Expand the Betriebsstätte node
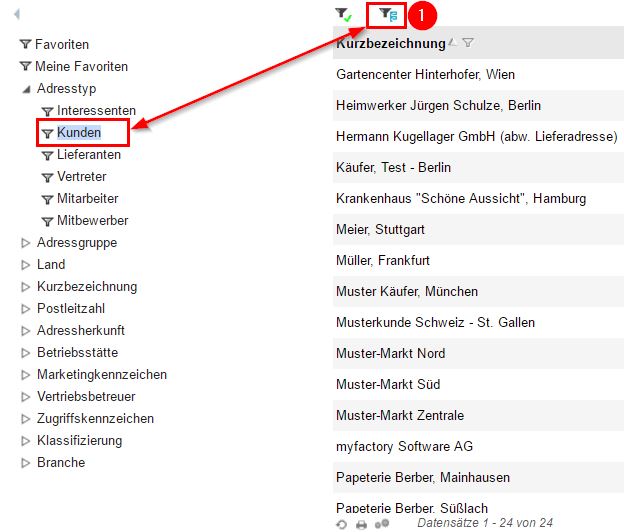Image resolution: width=624 pixels, height=532 pixels. coord(25,353)
